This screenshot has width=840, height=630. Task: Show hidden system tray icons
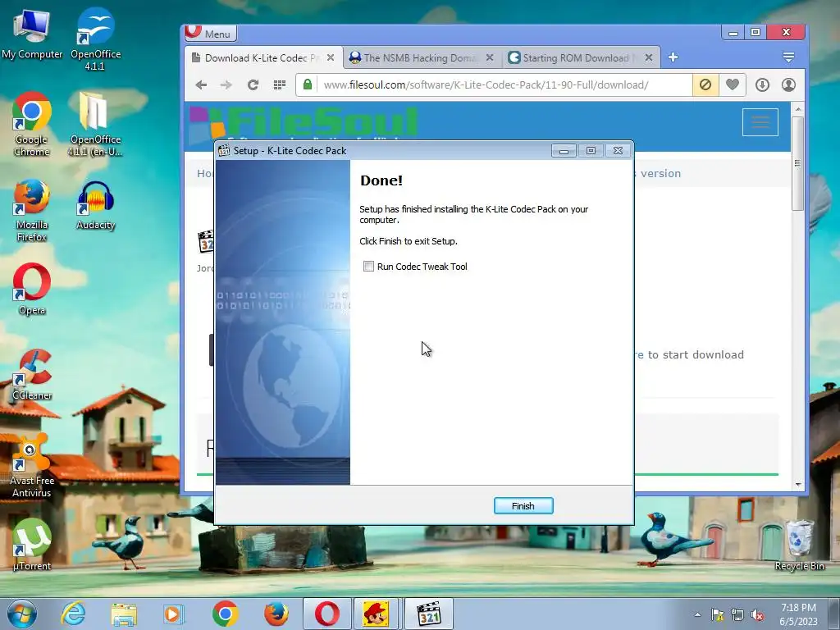tap(697, 614)
